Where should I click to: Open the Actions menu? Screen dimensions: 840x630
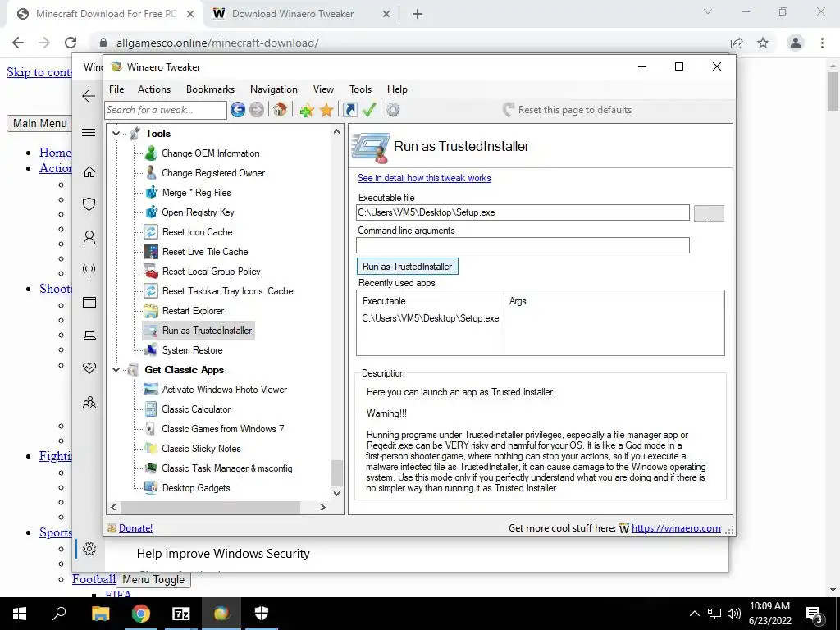coord(154,89)
